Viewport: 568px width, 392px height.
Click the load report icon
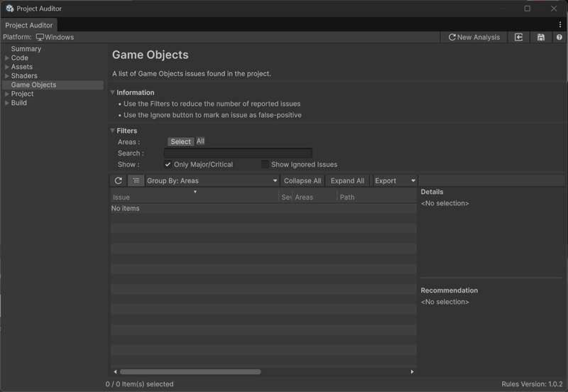point(518,38)
